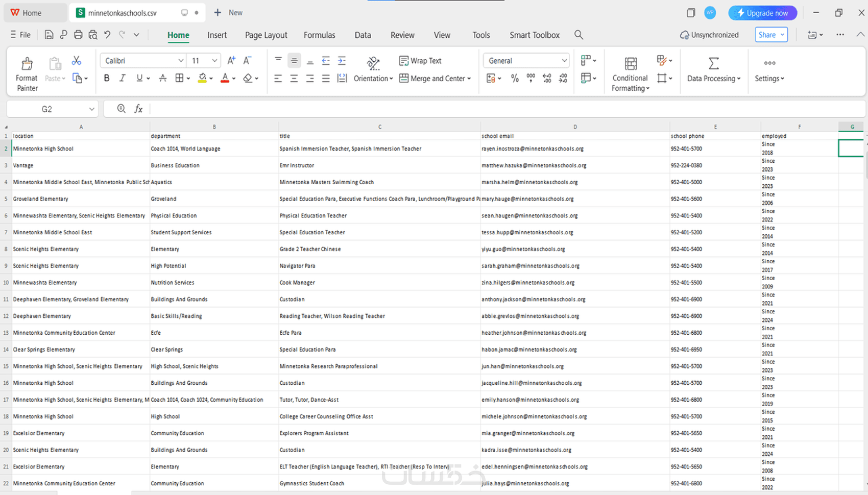Click the font color red A swatch
The width and height of the screenshot is (868, 495).
point(225,78)
